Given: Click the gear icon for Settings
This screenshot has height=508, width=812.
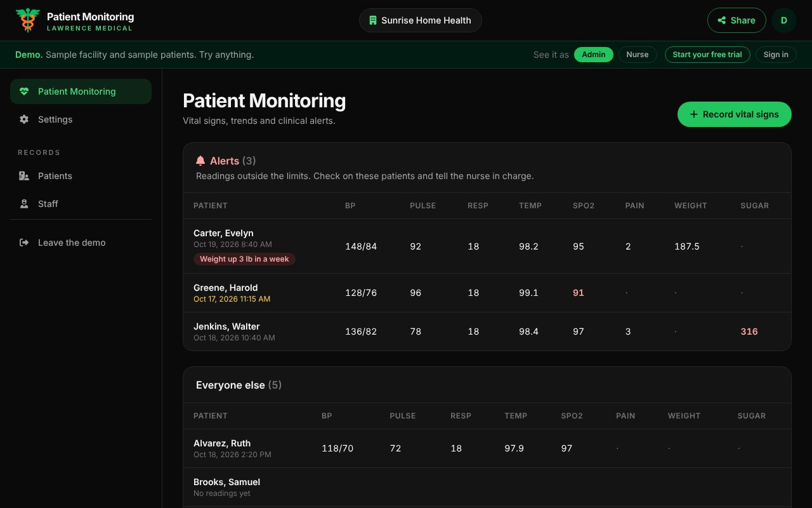Looking at the screenshot, I should click(24, 119).
